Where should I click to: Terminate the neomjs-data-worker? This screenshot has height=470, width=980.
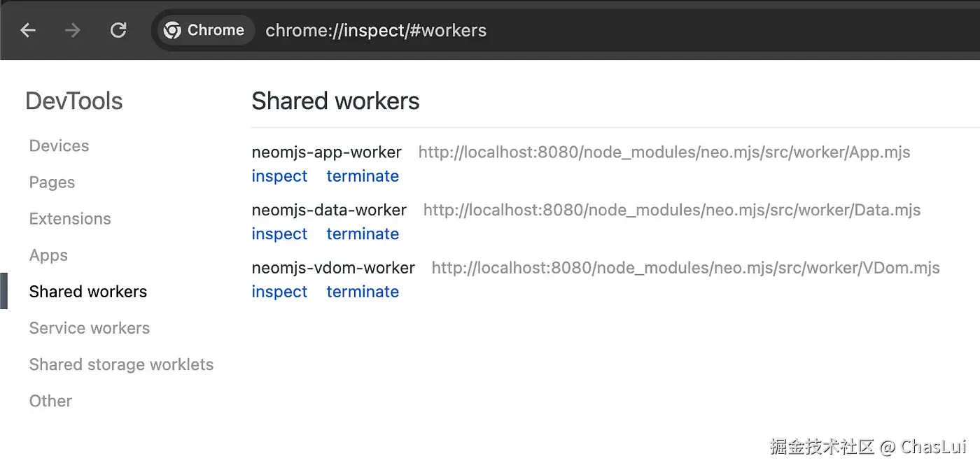click(x=363, y=234)
